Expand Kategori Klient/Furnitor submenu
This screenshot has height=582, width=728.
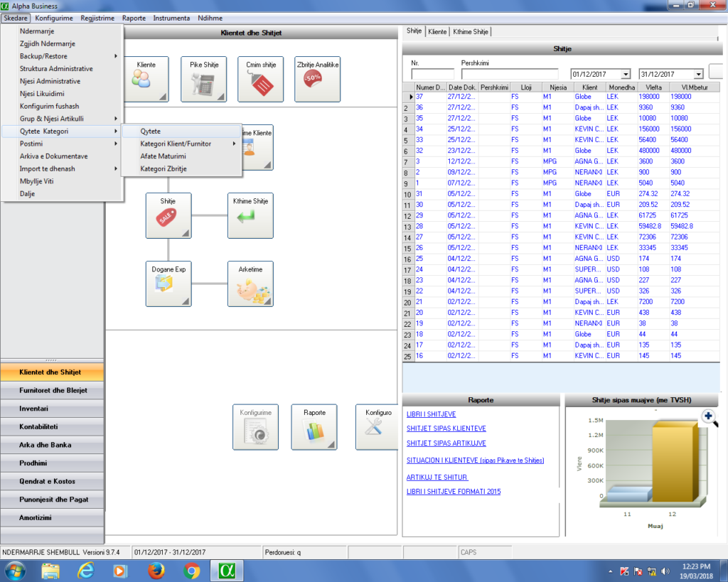(x=181, y=144)
